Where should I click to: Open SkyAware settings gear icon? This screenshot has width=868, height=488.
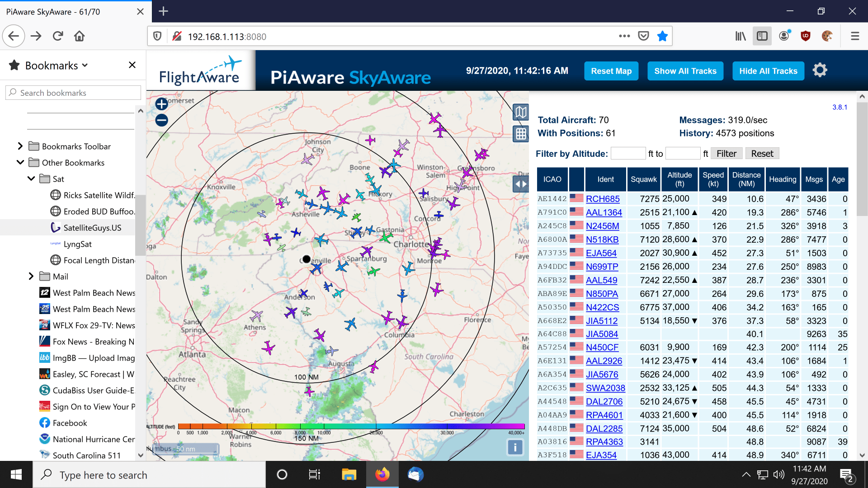pyautogui.click(x=820, y=70)
